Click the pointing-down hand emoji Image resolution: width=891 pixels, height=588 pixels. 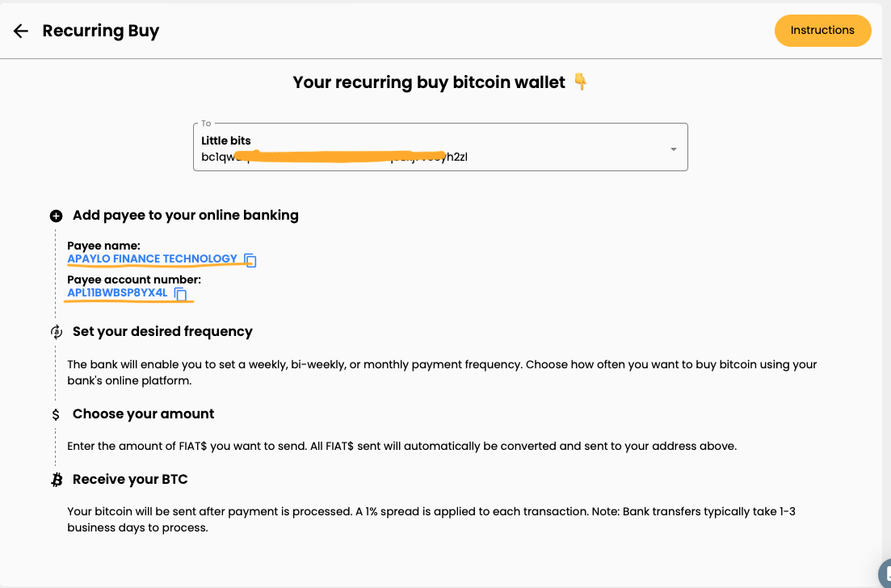tap(580, 82)
